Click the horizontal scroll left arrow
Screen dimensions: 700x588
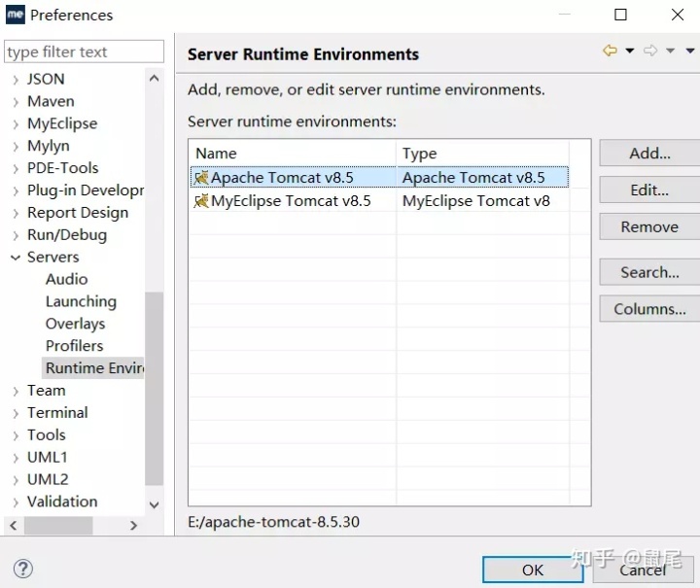14,525
